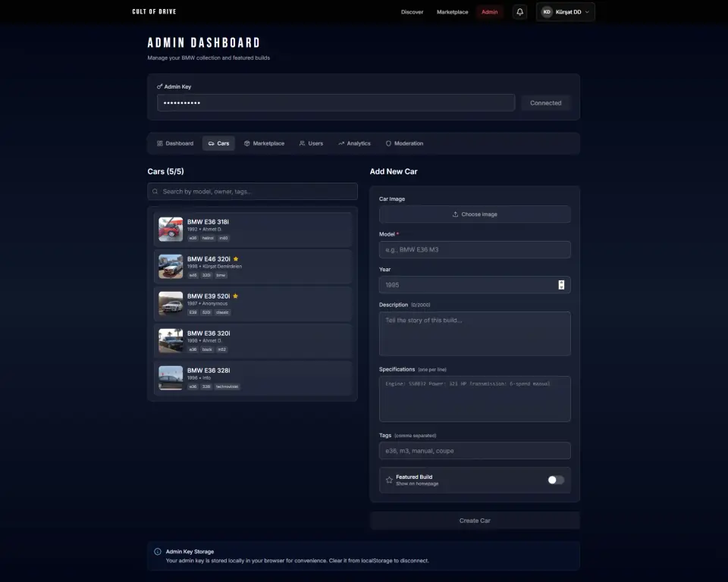The image size is (728, 582).
Task: Select the BMW E39 520i thumbnail
Action: 171,304
